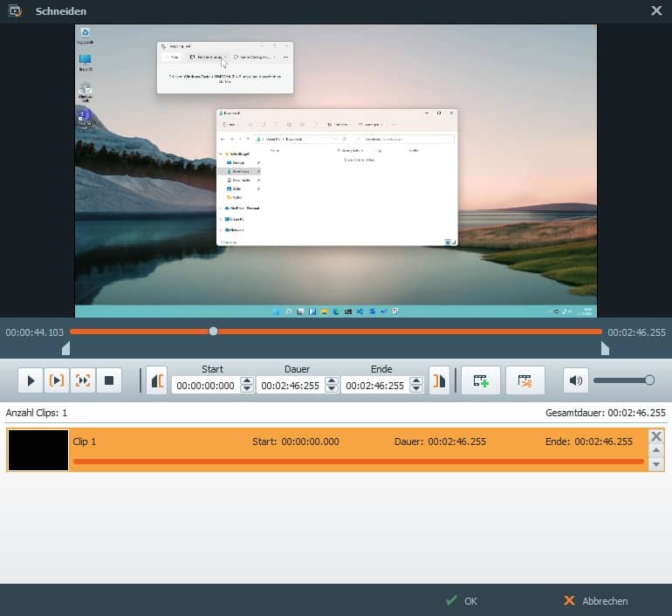
Task: Click the play-all-clips loop icon
Action: click(x=83, y=380)
